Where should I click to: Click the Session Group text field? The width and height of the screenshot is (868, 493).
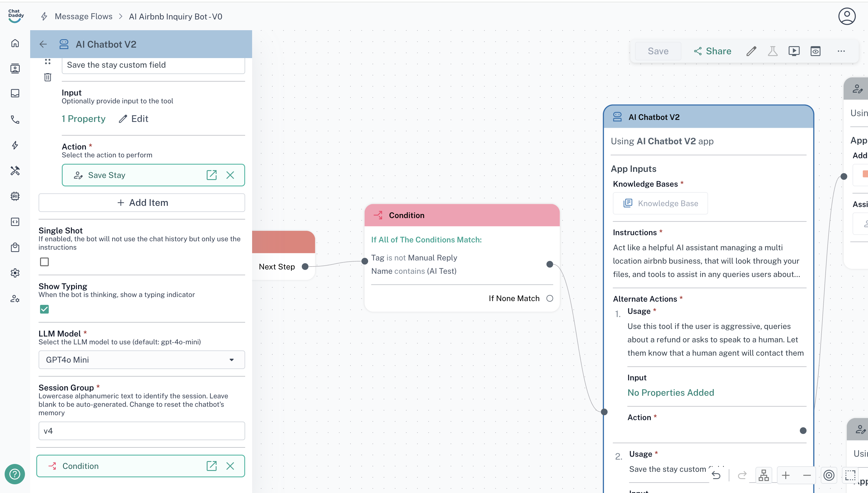click(x=142, y=431)
